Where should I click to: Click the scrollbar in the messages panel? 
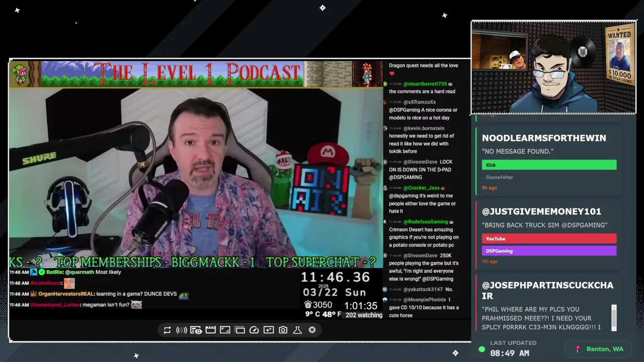[x=614, y=318]
